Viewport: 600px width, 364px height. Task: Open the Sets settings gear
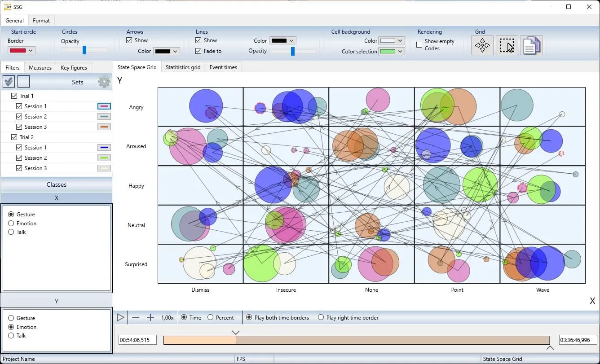tap(104, 82)
